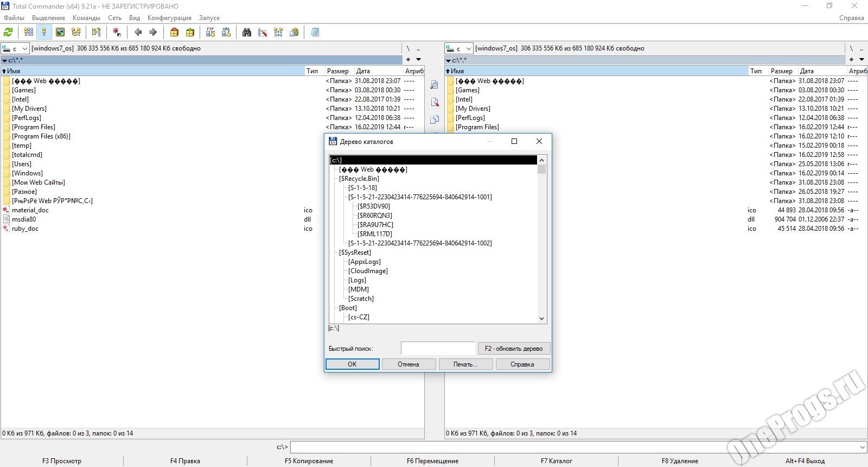Open the Справка menu at the top right
This screenshot has height=467, width=868.
(851, 18)
